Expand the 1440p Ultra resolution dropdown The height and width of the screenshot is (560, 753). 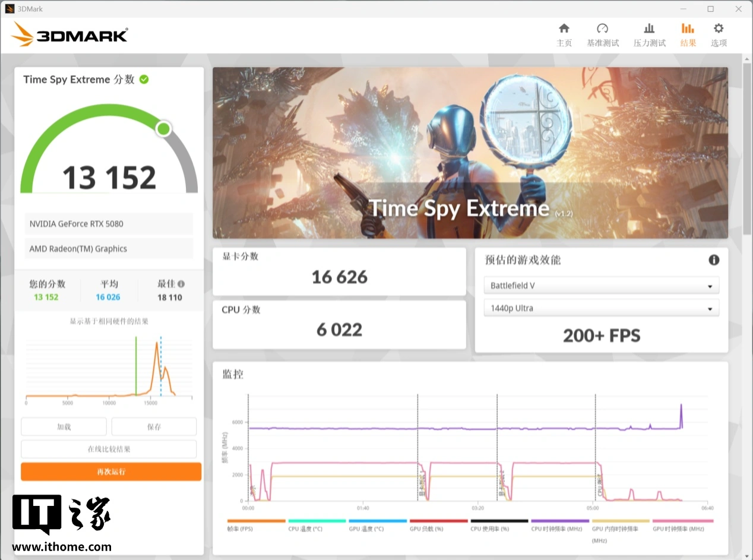601,308
